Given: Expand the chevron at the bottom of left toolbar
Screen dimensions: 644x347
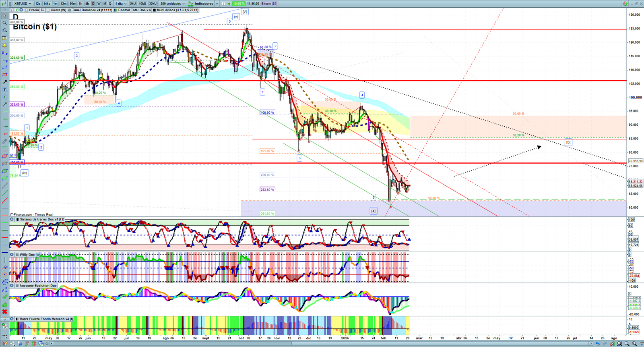Looking at the screenshot, I should (4, 319).
